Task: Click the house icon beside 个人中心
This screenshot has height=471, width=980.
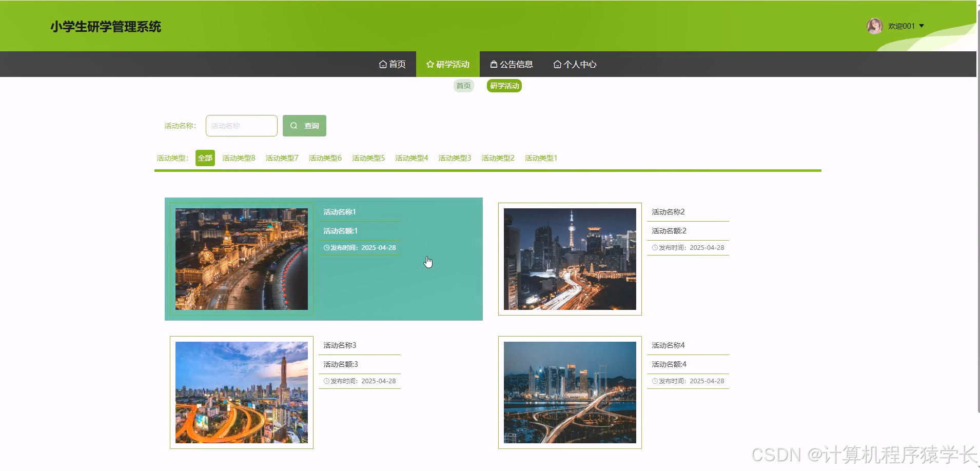Action: [557, 64]
